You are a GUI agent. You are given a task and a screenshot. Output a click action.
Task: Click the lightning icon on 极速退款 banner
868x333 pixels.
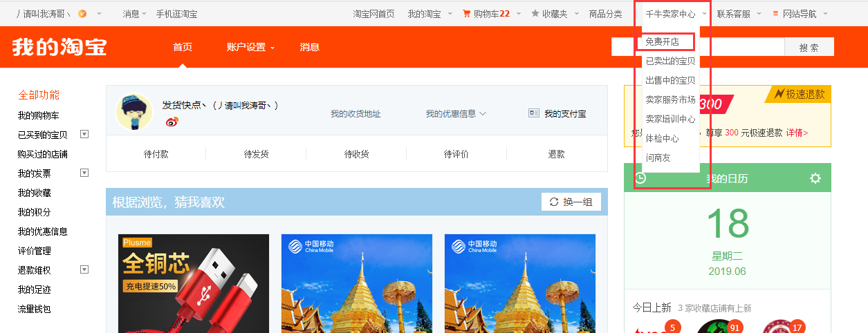(x=779, y=94)
